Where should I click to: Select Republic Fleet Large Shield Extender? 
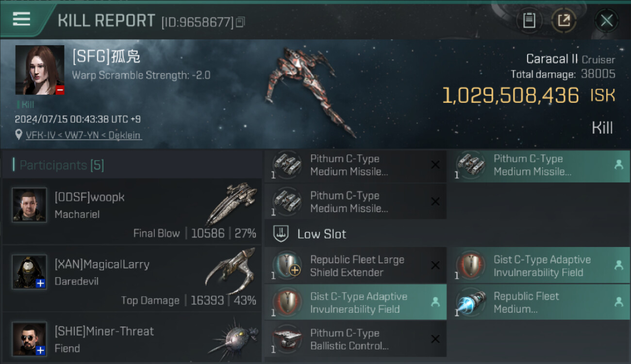click(355, 265)
